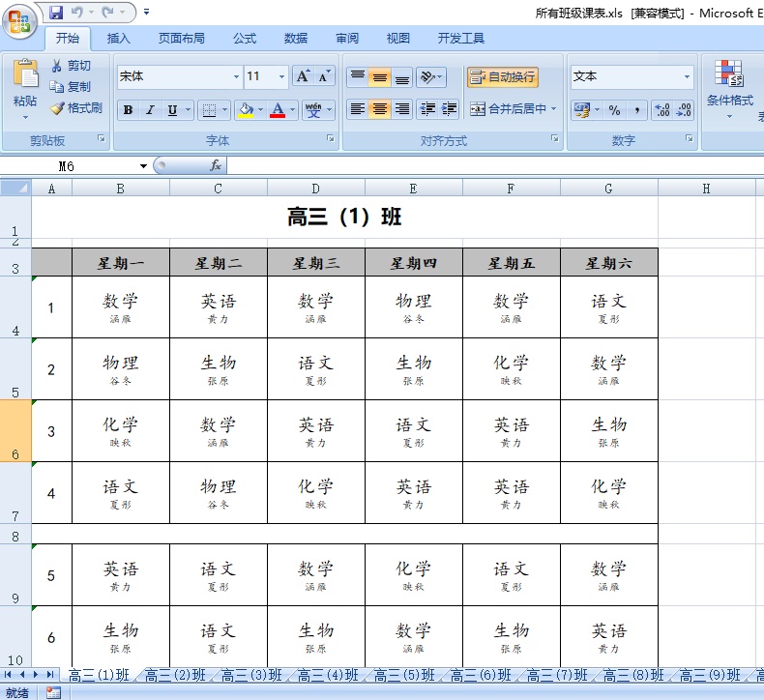
Task: Undo the last action
Action: (x=77, y=12)
